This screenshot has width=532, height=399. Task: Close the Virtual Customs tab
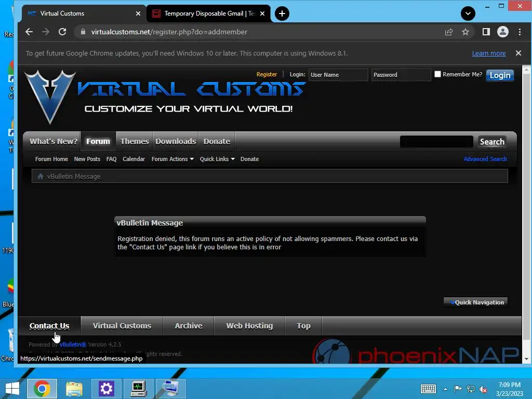click(138, 14)
